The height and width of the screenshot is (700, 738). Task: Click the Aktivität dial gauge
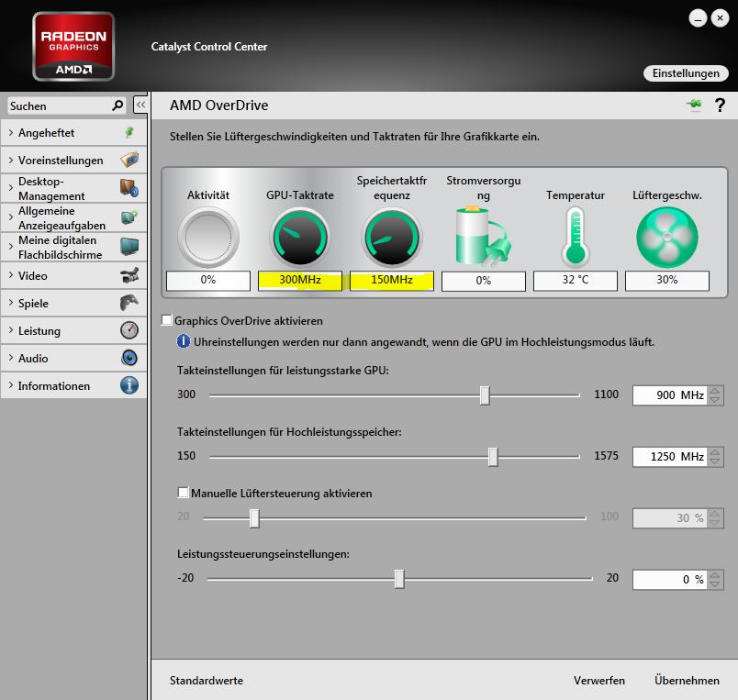click(x=208, y=238)
